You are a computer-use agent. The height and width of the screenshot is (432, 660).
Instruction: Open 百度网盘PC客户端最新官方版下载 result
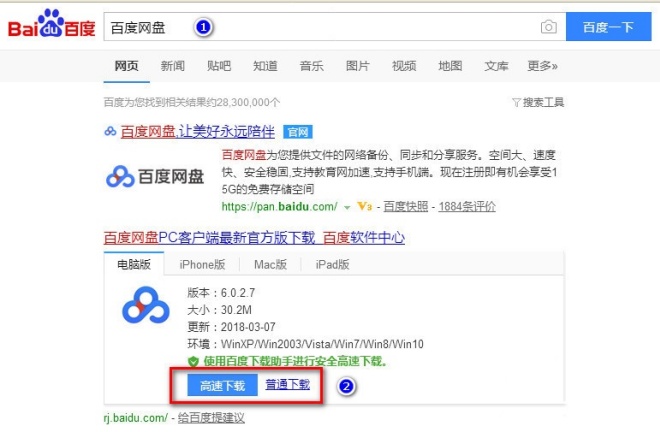click(254, 238)
